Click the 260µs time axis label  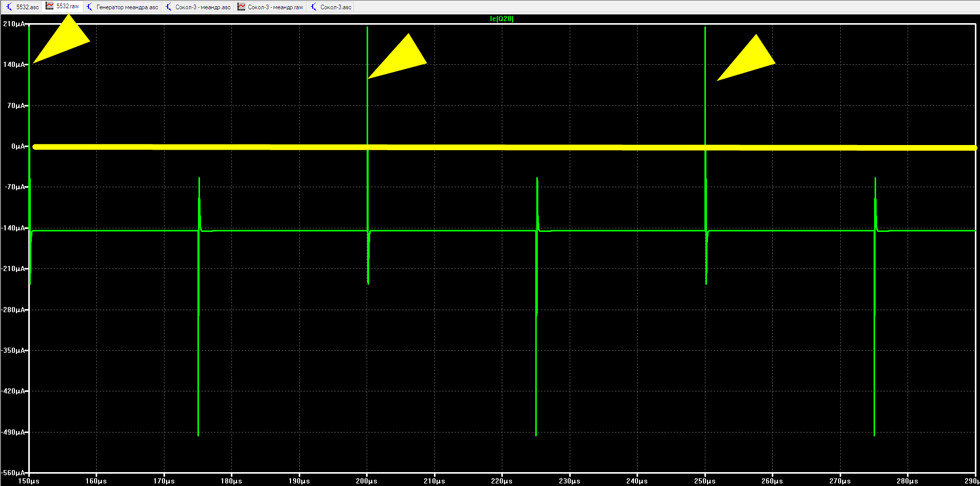772,481
